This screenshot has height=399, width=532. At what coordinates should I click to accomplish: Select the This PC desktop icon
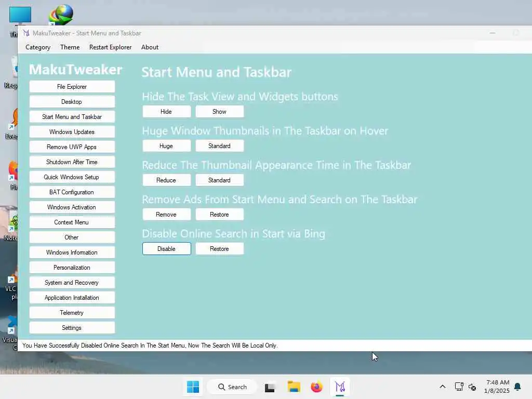click(19, 16)
